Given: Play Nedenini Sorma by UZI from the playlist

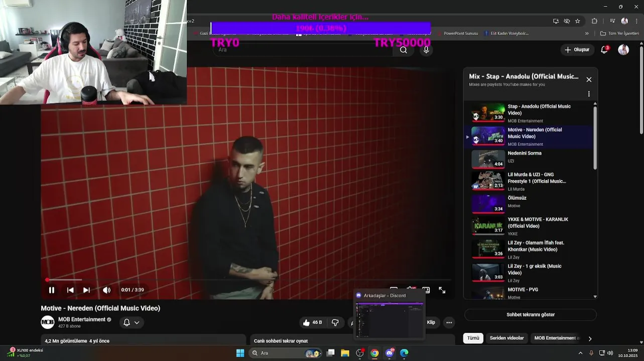Looking at the screenshot, I should (x=529, y=159).
